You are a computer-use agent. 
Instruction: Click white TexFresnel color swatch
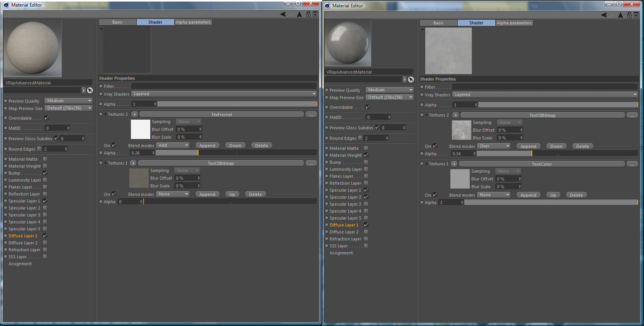pyautogui.click(x=140, y=129)
